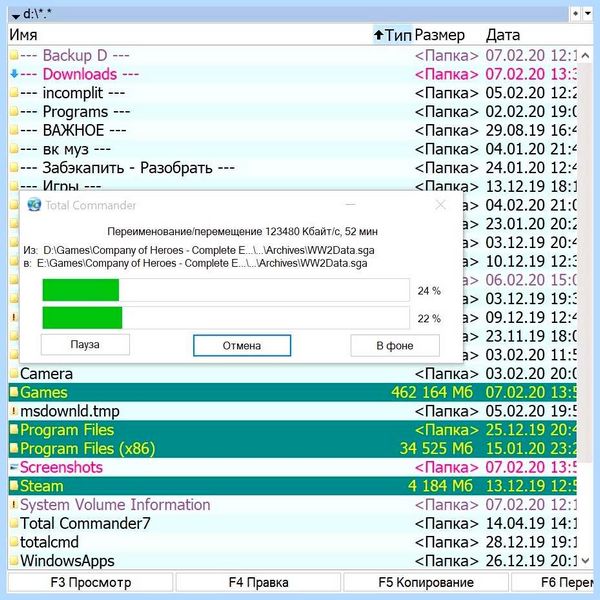The height and width of the screenshot is (600, 600).
Task: Select the 'Steam' folder name
Action: (41, 486)
